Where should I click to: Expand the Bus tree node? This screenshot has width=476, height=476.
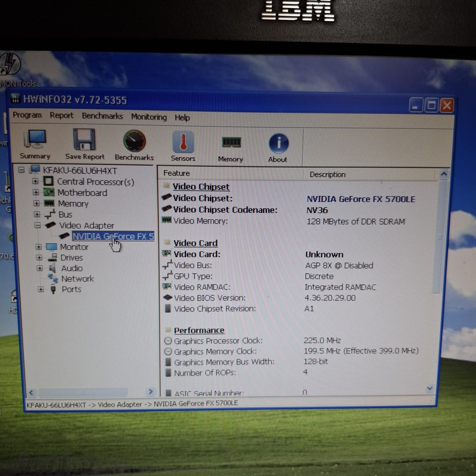[x=37, y=214]
